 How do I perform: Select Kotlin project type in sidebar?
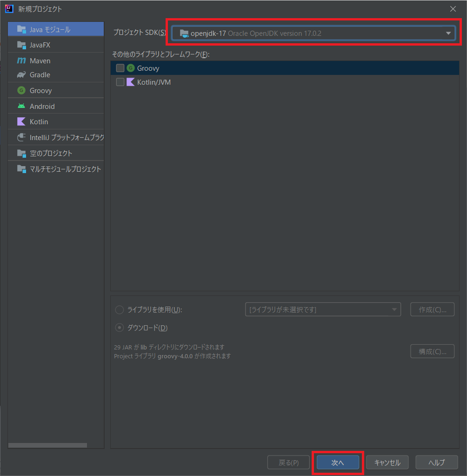56,122
